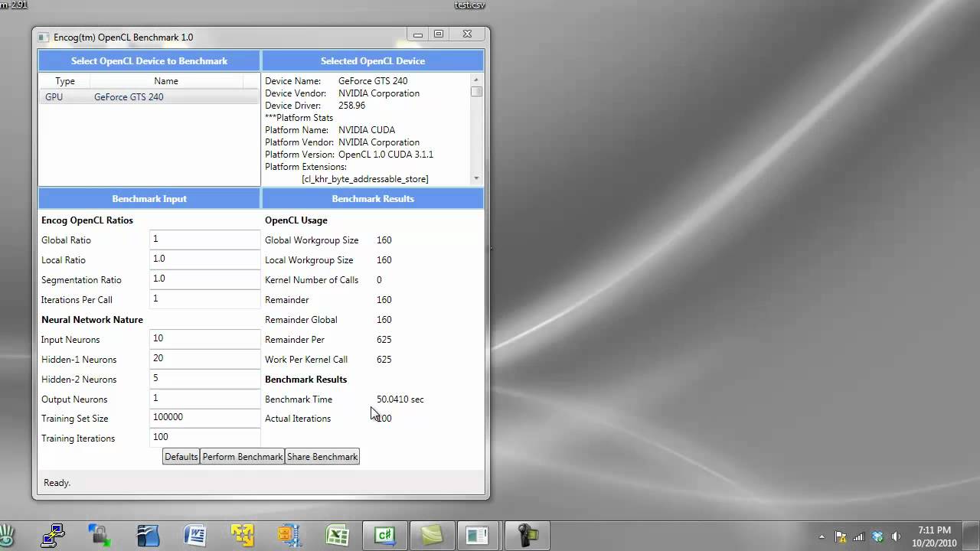
Task: Open the volume speaker tray icon
Action: point(896,536)
